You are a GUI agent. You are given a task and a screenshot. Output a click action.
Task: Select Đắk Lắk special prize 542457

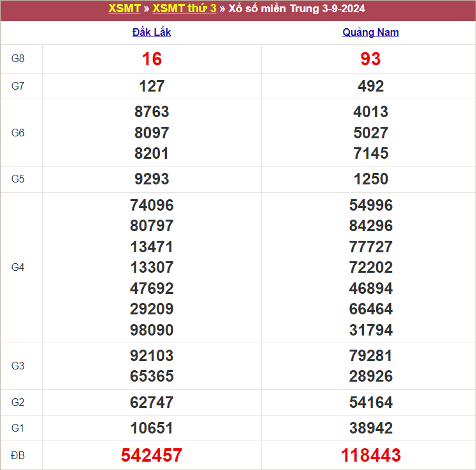coord(152,455)
